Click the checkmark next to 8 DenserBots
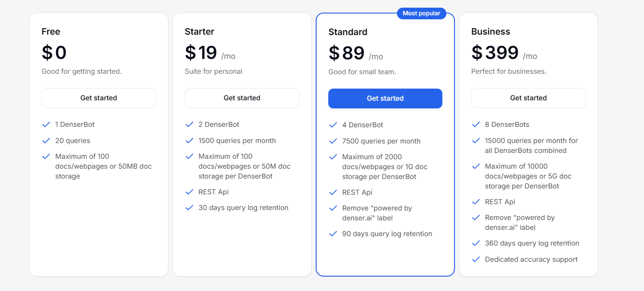Viewport: 644px width, 291px height. 476,125
